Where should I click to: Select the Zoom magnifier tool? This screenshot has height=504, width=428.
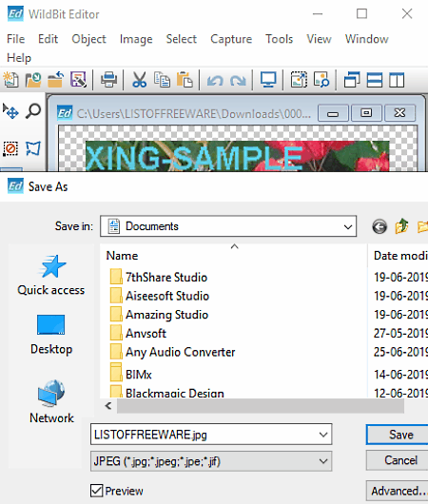pos(33,111)
